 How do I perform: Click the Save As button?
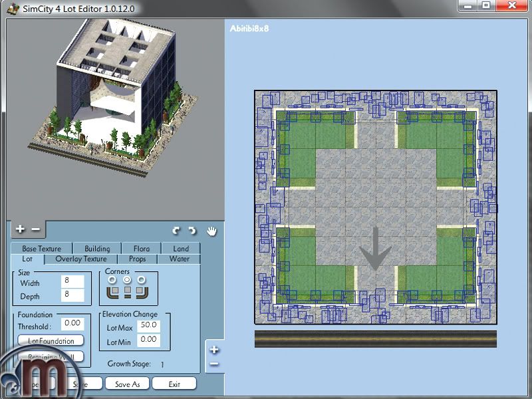click(x=127, y=384)
